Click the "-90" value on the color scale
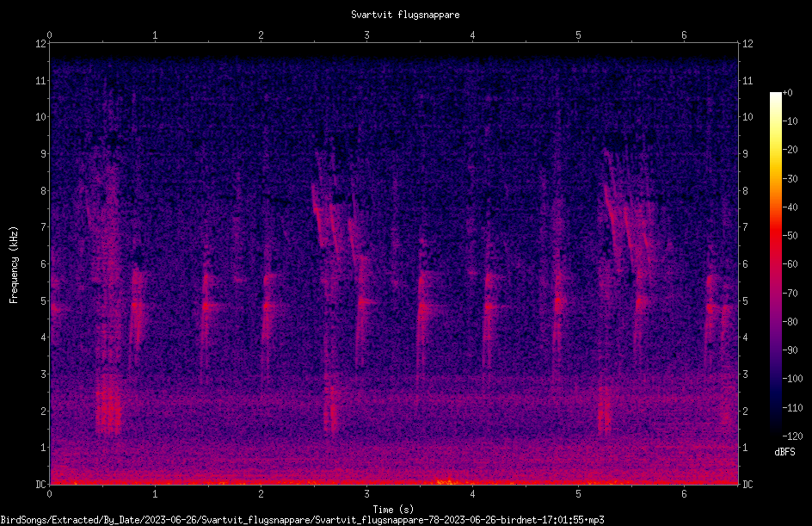The image size is (812, 526). tap(790, 350)
